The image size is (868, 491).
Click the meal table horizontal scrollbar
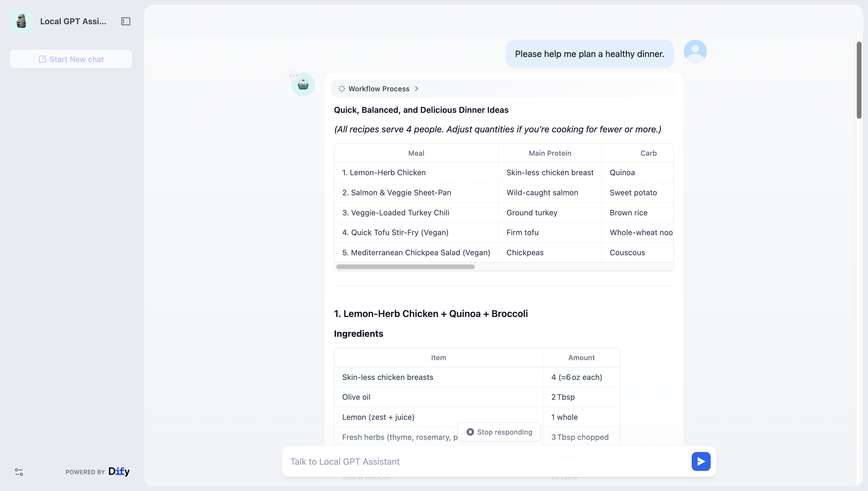pyautogui.click(x=405, y=267)
